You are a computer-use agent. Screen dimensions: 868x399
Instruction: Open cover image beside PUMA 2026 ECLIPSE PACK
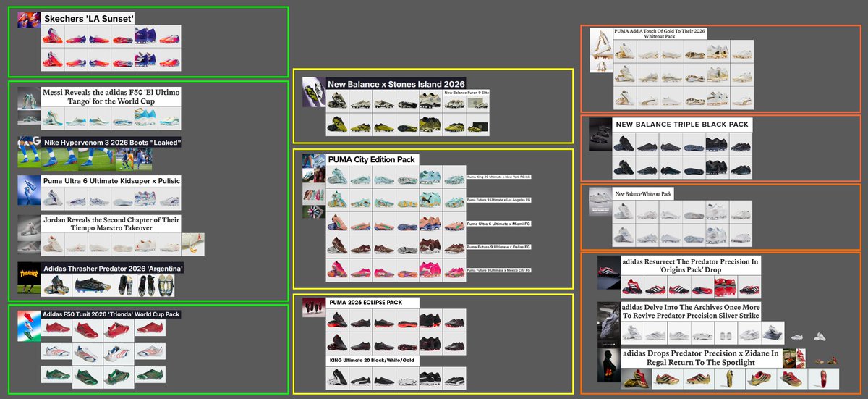tap(314, 308)
